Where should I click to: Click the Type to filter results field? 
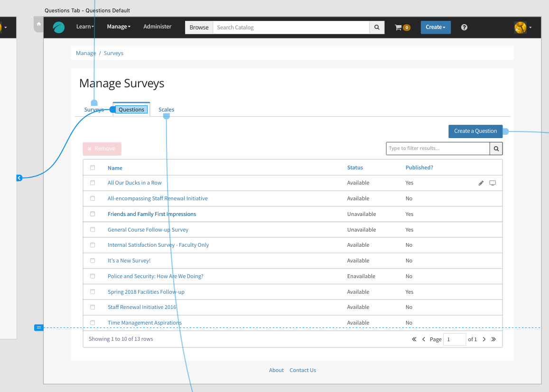tap(437, 149)
